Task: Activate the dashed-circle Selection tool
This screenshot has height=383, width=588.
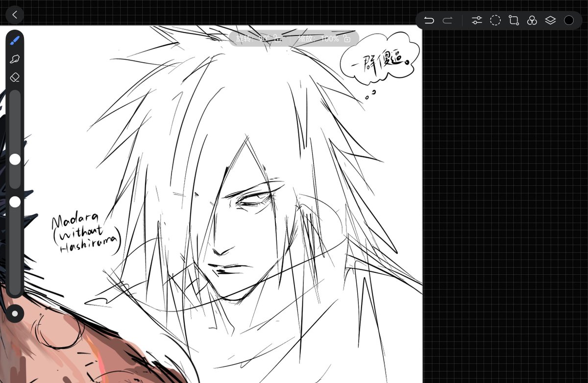Action: pos(495,20)
